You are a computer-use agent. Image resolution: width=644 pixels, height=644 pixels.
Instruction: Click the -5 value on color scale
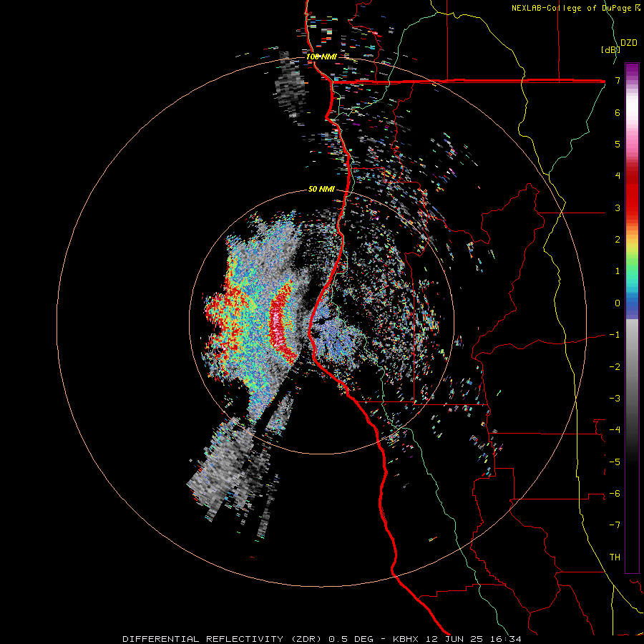(x=615, y=462)
